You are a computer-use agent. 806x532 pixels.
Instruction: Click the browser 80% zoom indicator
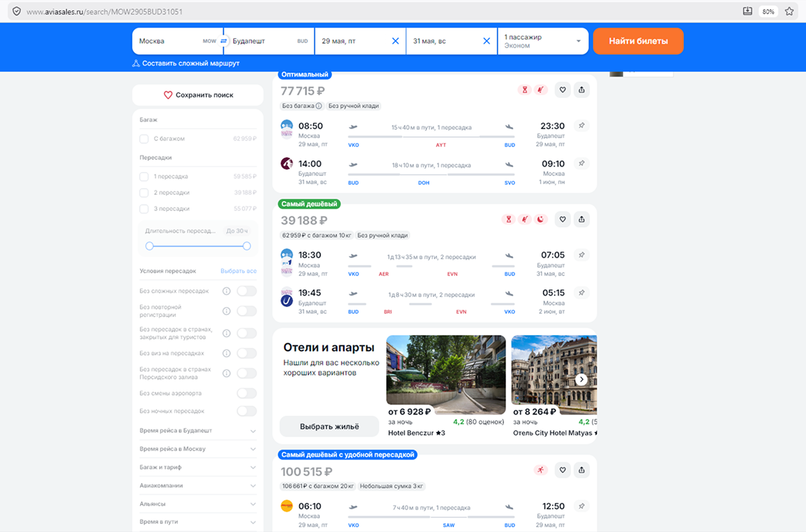[768, 11]
